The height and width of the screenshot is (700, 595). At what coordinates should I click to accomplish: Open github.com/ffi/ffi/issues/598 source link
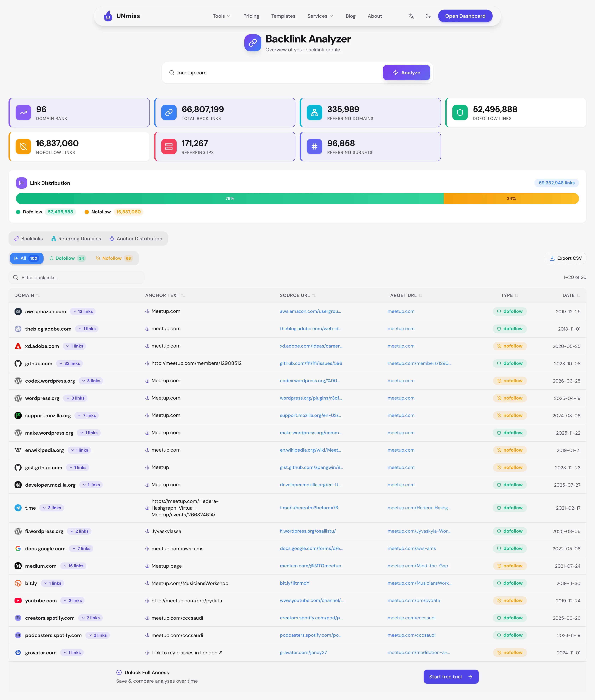click(311, 363)
